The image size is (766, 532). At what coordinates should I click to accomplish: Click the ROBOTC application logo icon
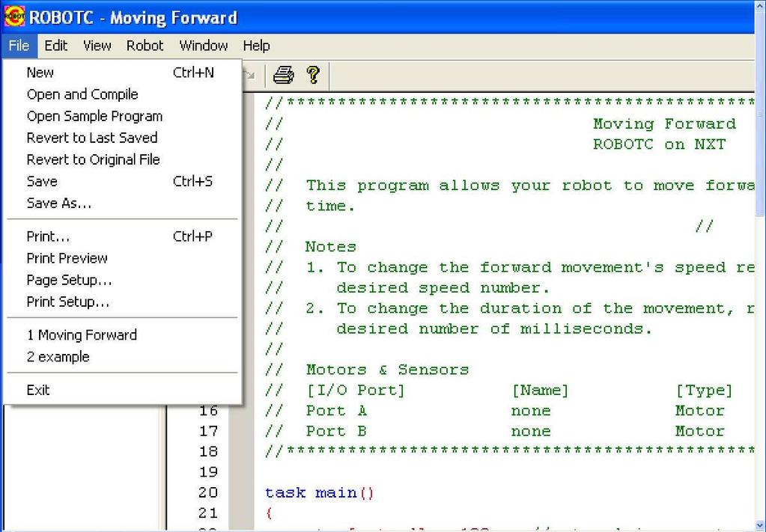14,16
